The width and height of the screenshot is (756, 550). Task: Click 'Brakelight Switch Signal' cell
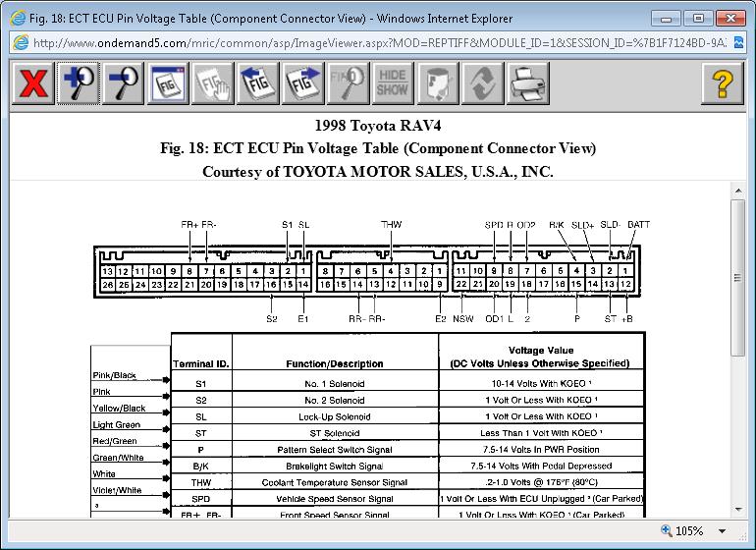tap(335, 467)
